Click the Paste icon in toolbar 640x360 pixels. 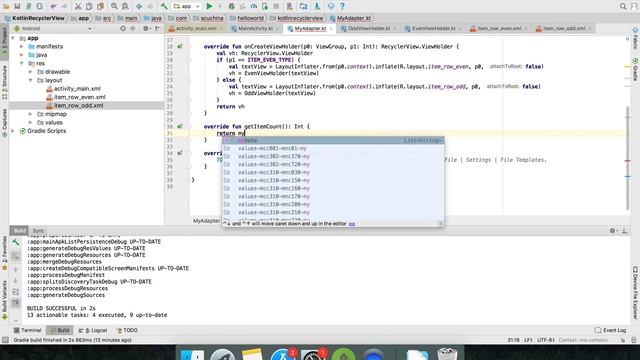(x=100, y=7)
